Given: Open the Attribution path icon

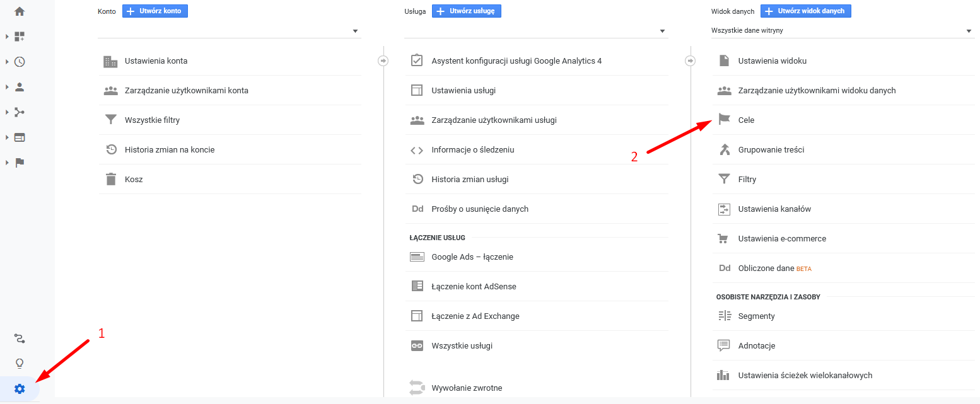Looking at the screenshot, I should (x=20, y=339).
